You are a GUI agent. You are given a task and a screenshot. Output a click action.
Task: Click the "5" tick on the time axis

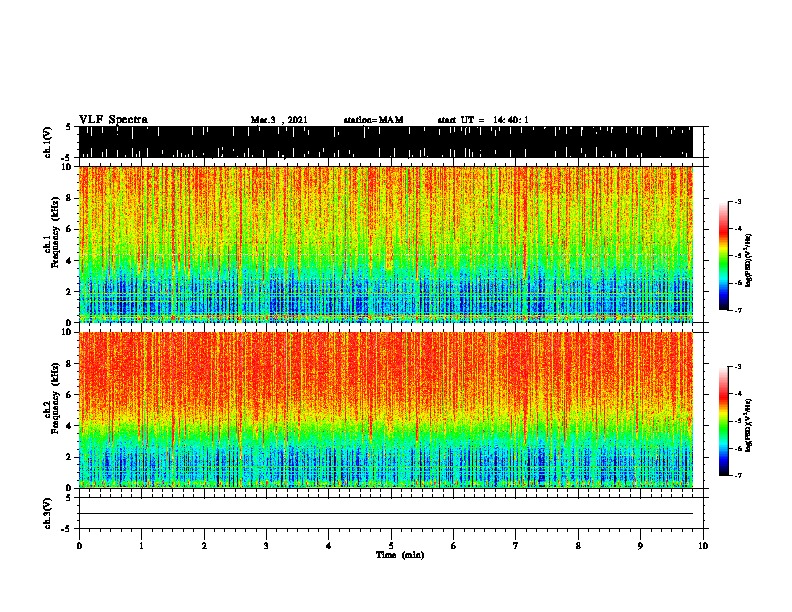(391, 546)
